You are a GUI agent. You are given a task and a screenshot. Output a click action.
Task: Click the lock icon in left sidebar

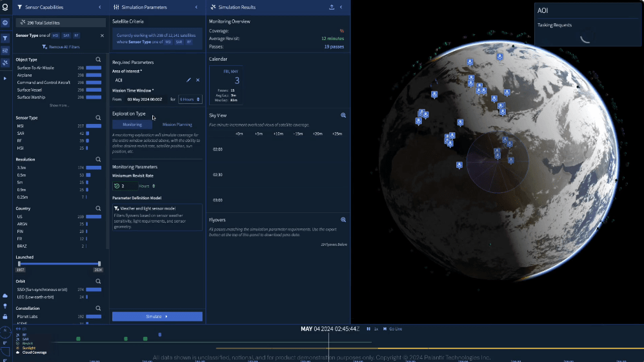click(x=5, y=316)
